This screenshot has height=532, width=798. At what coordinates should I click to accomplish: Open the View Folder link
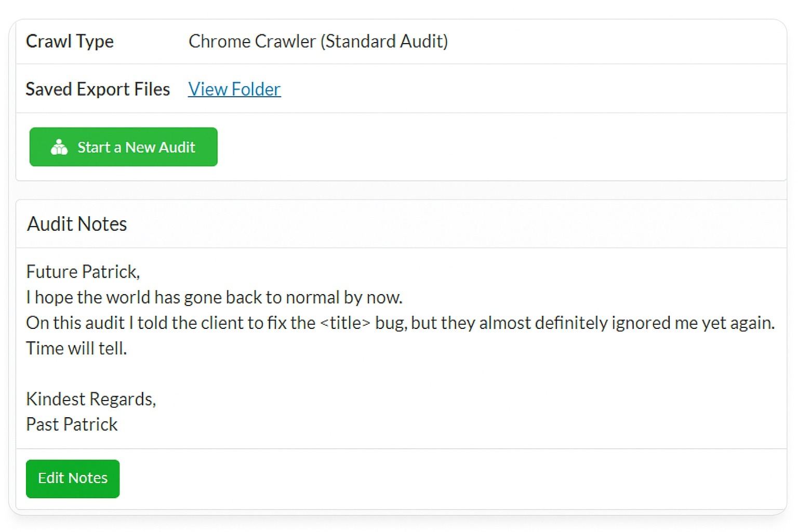(x=234, y=89)
